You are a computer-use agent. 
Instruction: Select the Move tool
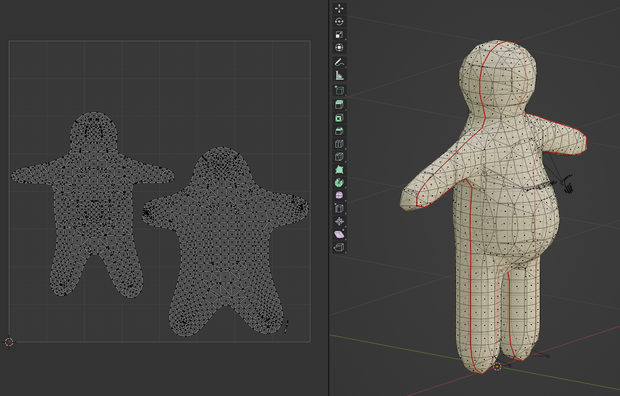[339, 8]
